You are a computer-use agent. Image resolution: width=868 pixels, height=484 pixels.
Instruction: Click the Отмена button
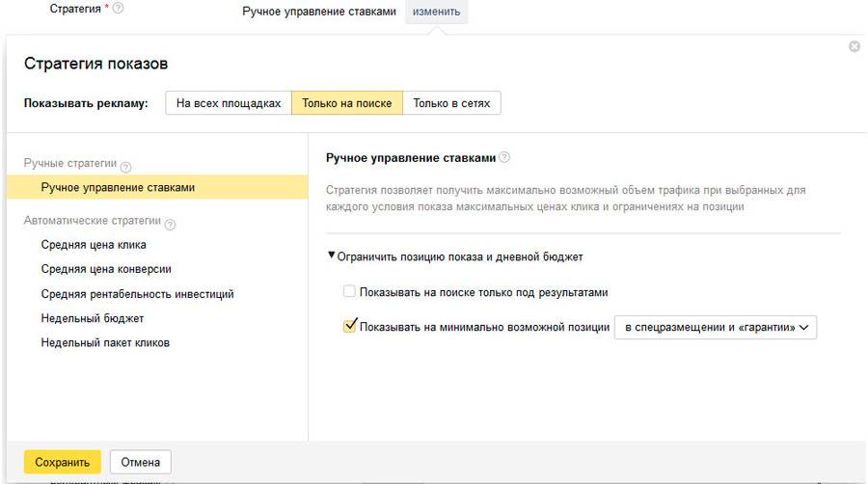pos(141,462)
